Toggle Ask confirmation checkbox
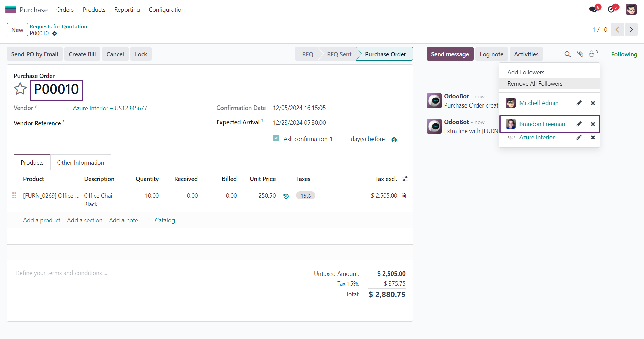The height and width of the screenshot is (339, 644). pyautogui.click(x=276, y=138)
